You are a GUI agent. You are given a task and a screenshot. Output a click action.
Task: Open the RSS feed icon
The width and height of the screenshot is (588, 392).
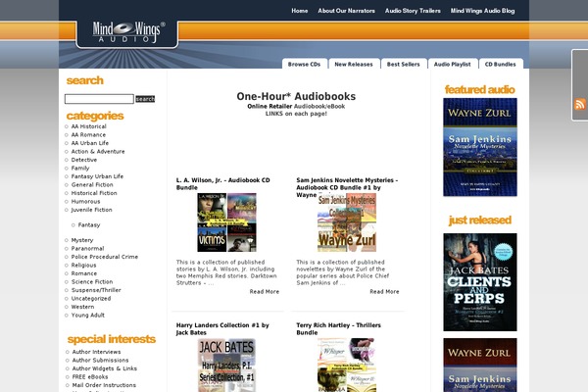coord(580,104)
